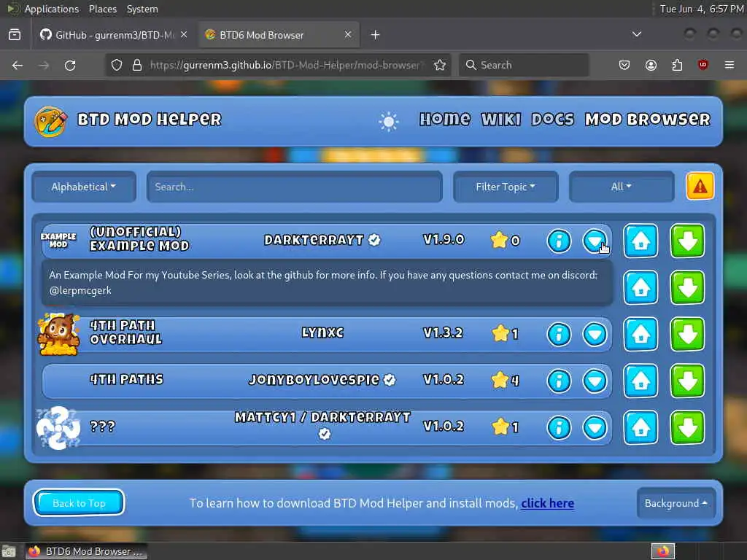The height and width of the screenshot is (560, 747).
Task: Expand description of ??? mod
Action: tap(595, 427)
